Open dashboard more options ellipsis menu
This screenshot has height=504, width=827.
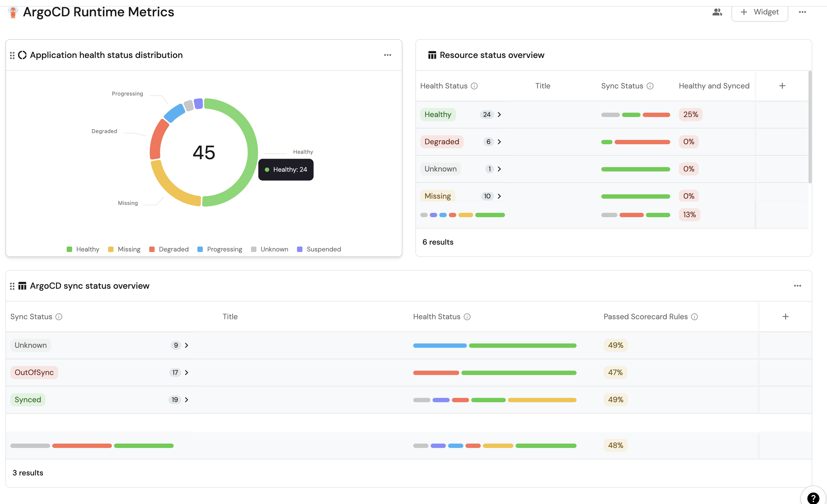(802, 12)
